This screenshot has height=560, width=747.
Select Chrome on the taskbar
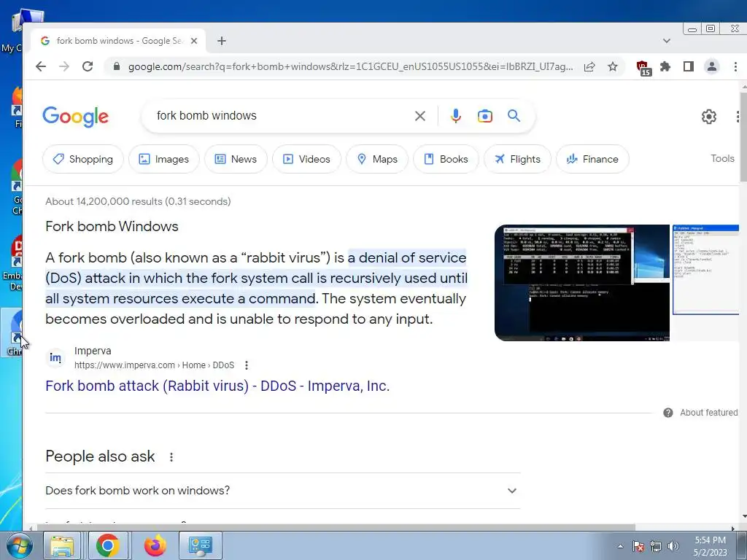[x=108, y=545]
